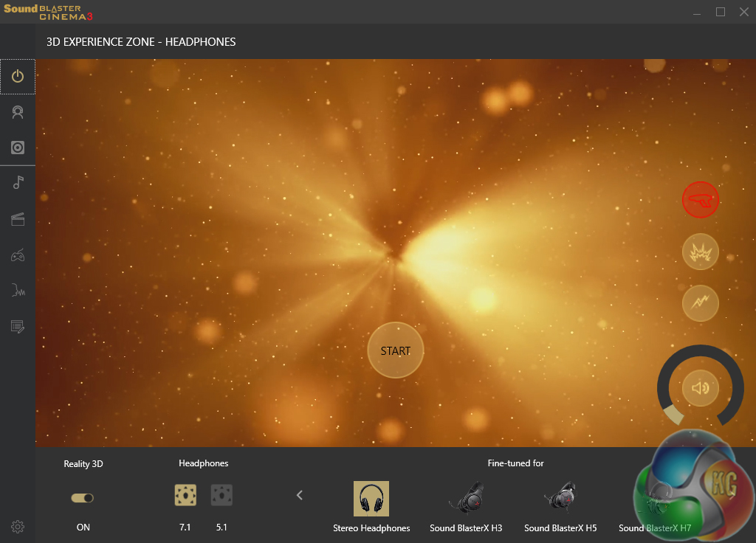This screenshot has width=756, height=543.
Task: Click the speaker icon inside volume ring
Action: coord(700,387)
